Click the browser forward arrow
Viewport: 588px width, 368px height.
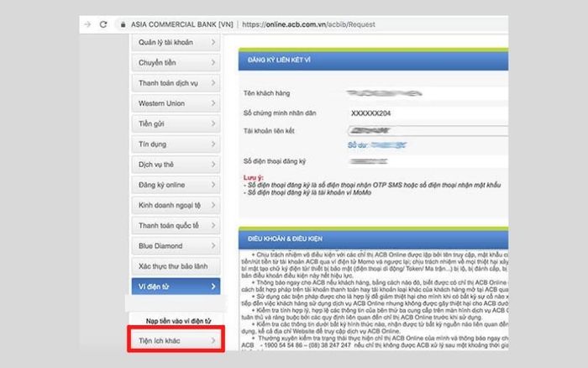coord(87,24)
